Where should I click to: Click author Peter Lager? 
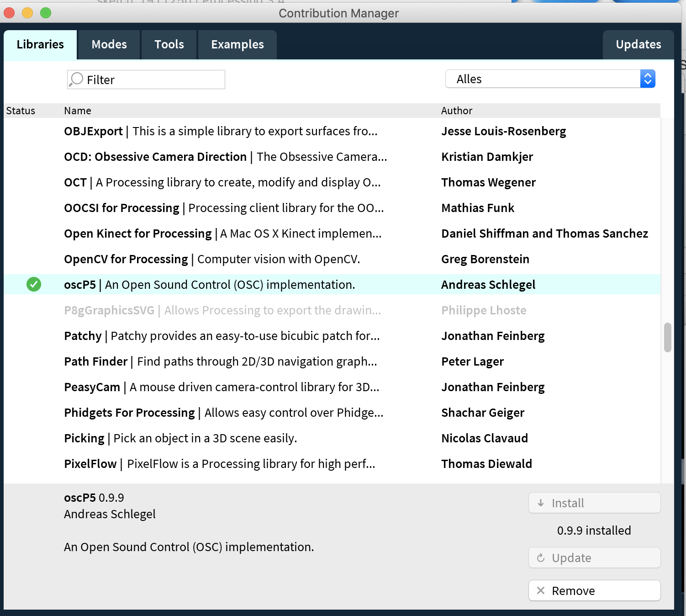pyautogui.click(x=473, y=362)
